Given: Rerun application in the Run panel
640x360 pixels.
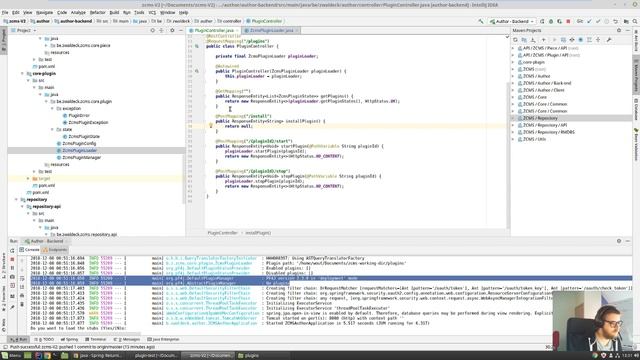Looking at the screenshot, I should tap(12, 250).
